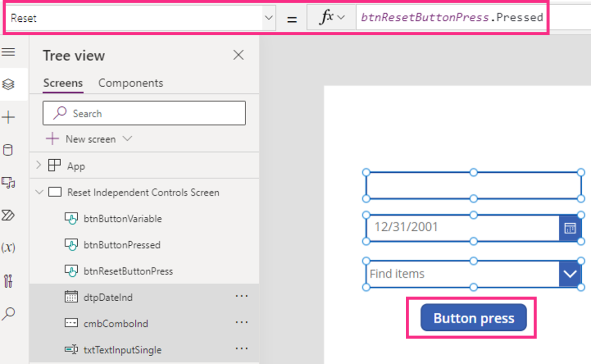Open the Reset property dropdown
This screenshot has width=591, height=364.
(269, 18)
